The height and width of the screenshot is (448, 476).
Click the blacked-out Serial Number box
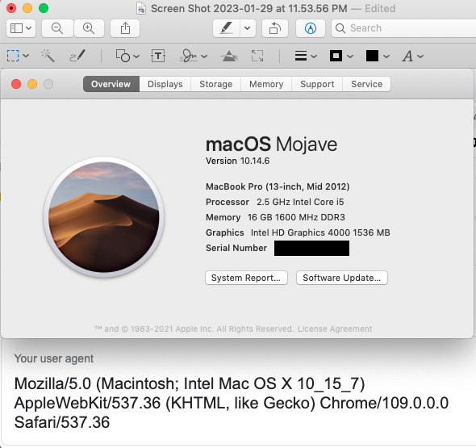(x=311, y=248)
